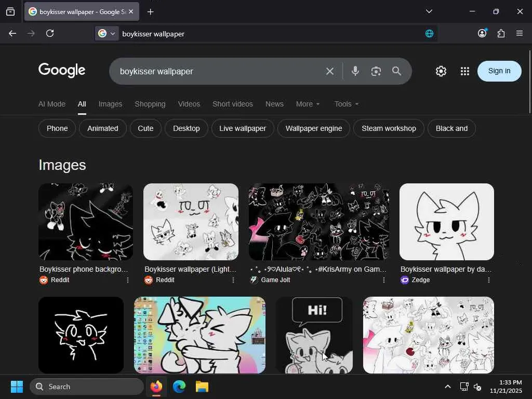Open the #KrisArmy on Game Jolt link
Viewport: 532px width, 399px height.
(318, 270)
